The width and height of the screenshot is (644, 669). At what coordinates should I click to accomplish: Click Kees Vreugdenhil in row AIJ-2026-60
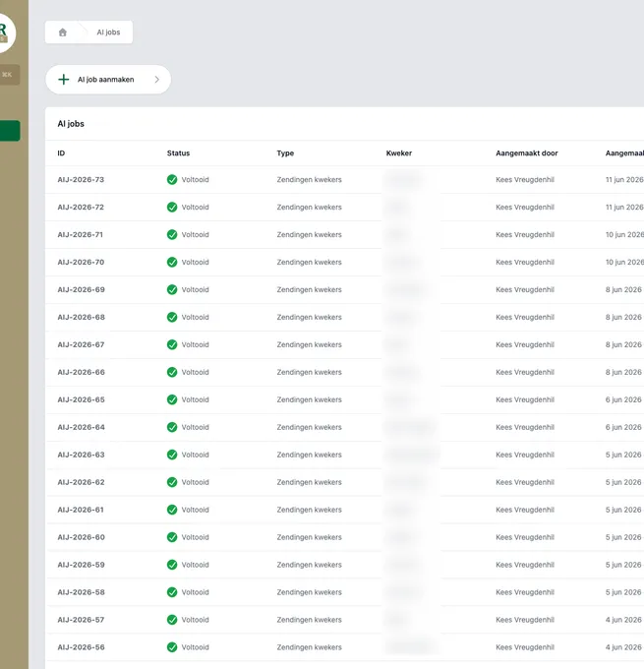click(x=525, y=537)
